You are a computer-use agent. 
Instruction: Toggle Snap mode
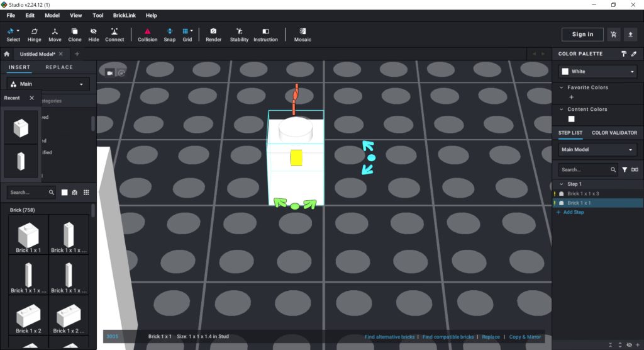click(x=170, y=35)
